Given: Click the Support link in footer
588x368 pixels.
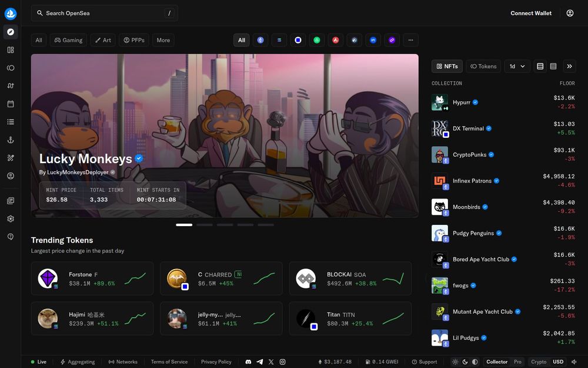Looking at the screenshot, I should 424,362.
